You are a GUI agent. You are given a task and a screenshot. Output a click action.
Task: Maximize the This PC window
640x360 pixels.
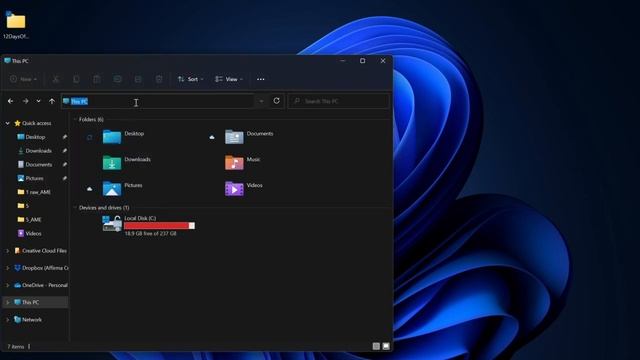tap(362, 61)
